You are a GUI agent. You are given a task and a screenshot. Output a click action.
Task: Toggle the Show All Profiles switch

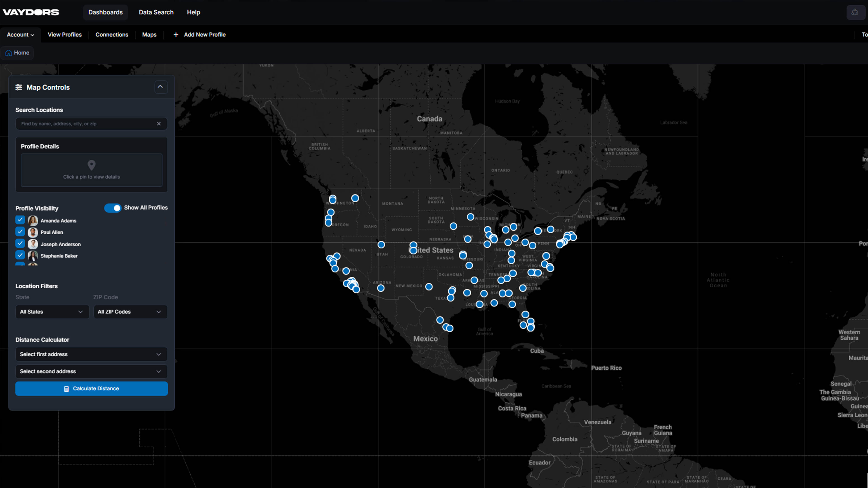coord(113,208)
